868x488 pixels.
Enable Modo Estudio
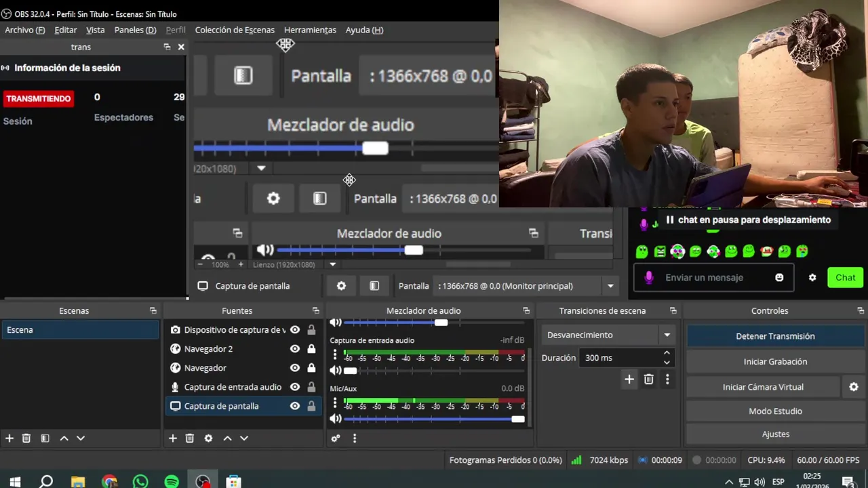(x=775, y=411)
